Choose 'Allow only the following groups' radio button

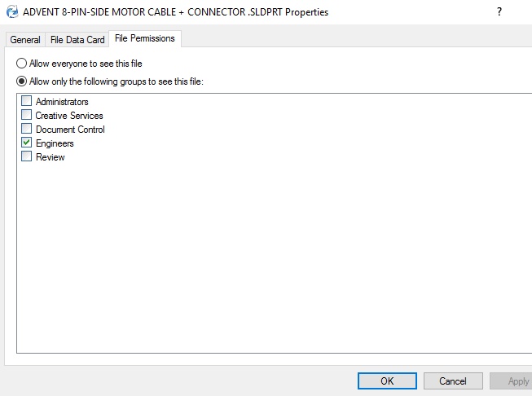coord(21,81)
